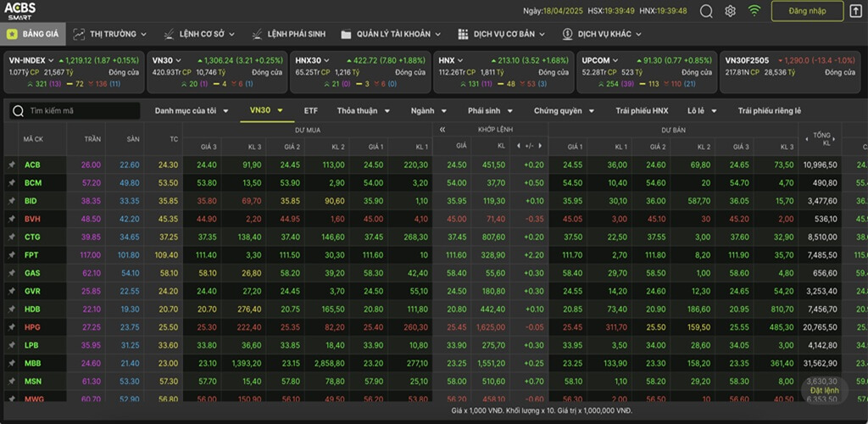The image size is (868, 424).
Task: Open the Danh mục của tôi dropdown
Action: tap(192, 111)
